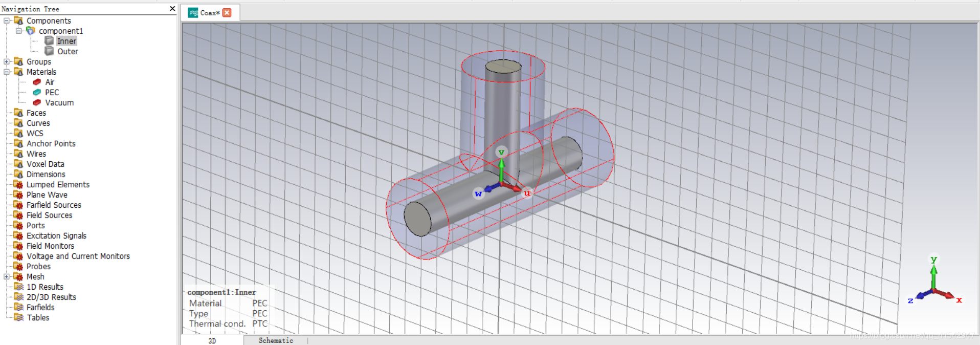
Task: Click the Ports folder icon
Action: [x=18, y=225]
